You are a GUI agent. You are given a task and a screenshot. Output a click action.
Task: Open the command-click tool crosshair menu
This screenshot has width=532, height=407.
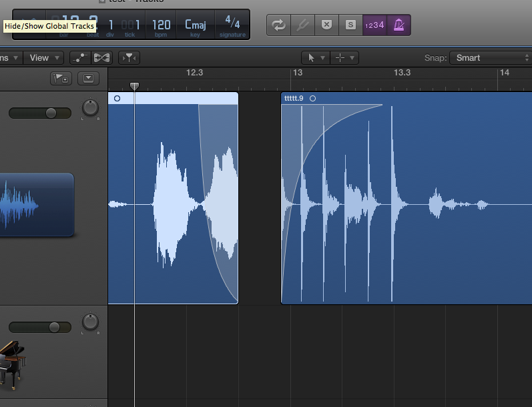(344, 58)
